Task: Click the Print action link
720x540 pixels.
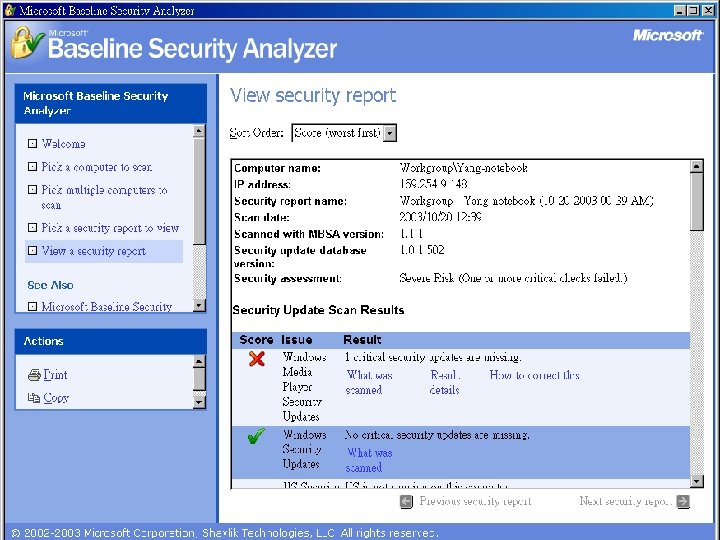Action: coord(55,375)
